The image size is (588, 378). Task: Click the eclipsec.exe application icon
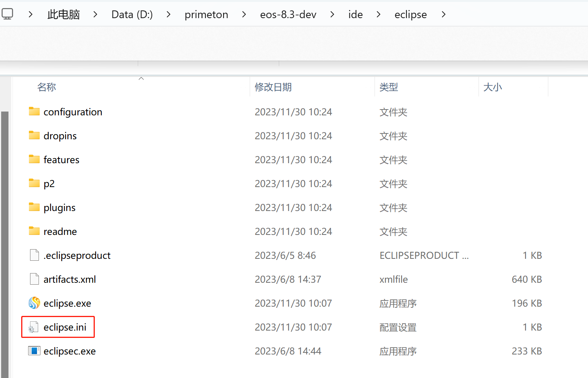coord(34,351)
